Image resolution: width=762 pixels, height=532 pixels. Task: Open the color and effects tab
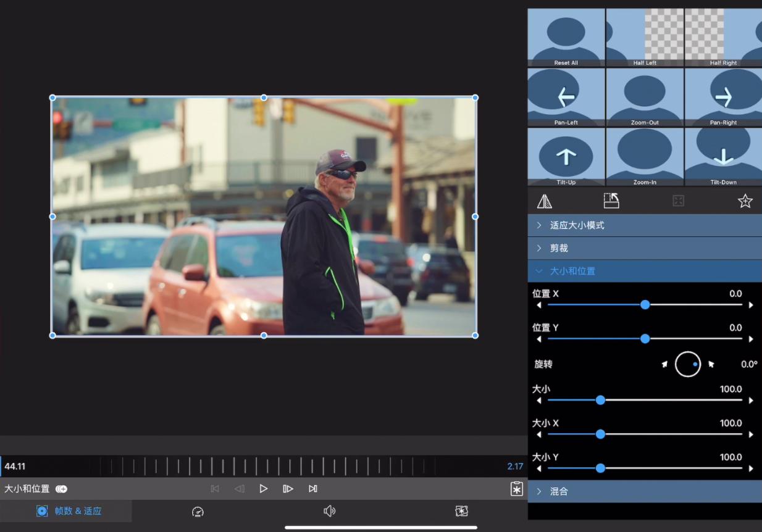tap(461, 512)
